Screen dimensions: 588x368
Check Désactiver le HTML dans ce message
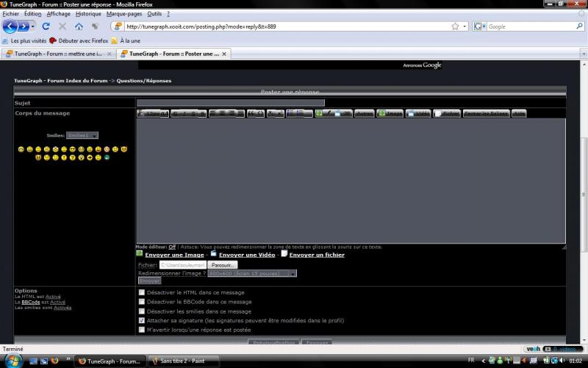[x=141, y=292]
